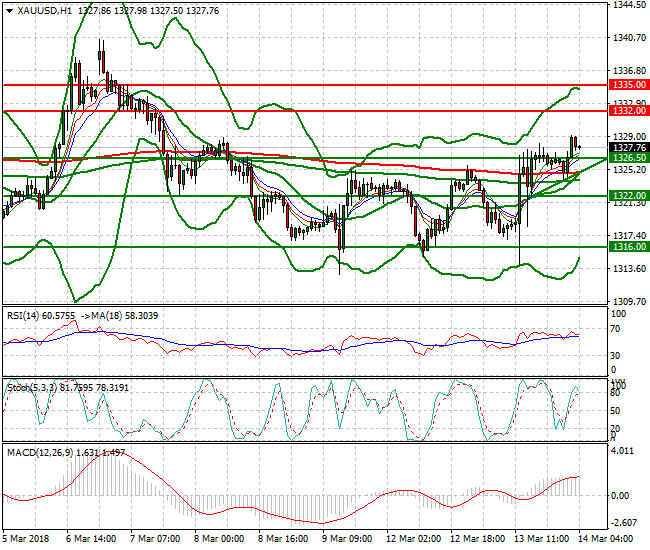Click the MACD zero line value 0.00
Viewport: 650px width, 550px height.
tap(620, 496)
